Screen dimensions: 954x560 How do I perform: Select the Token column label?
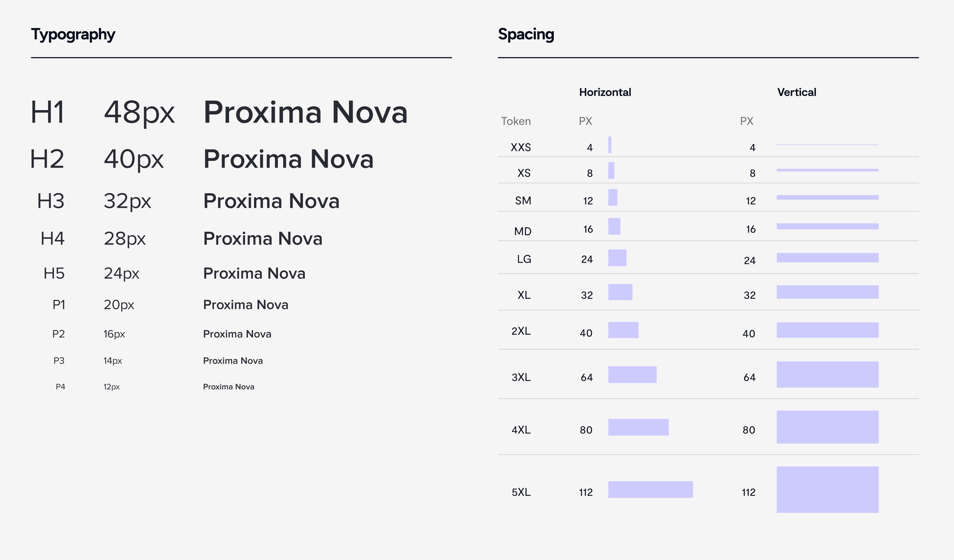point(516,121)
